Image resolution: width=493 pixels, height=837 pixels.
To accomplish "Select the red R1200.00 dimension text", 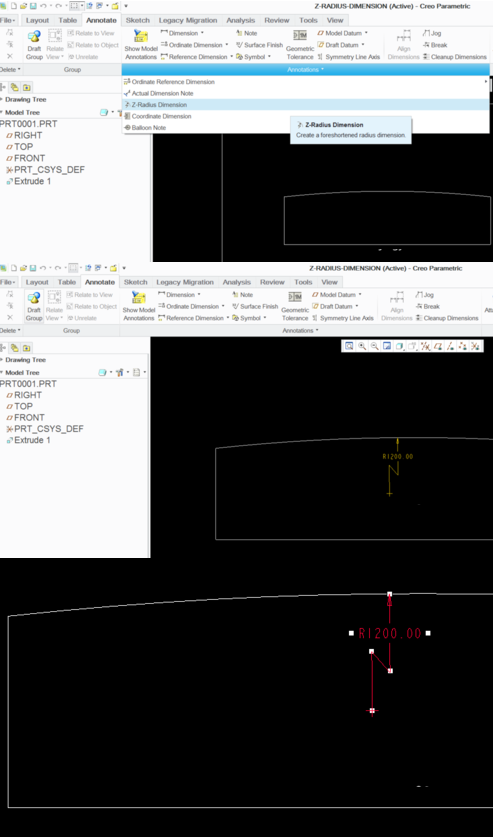I will 390,633.
